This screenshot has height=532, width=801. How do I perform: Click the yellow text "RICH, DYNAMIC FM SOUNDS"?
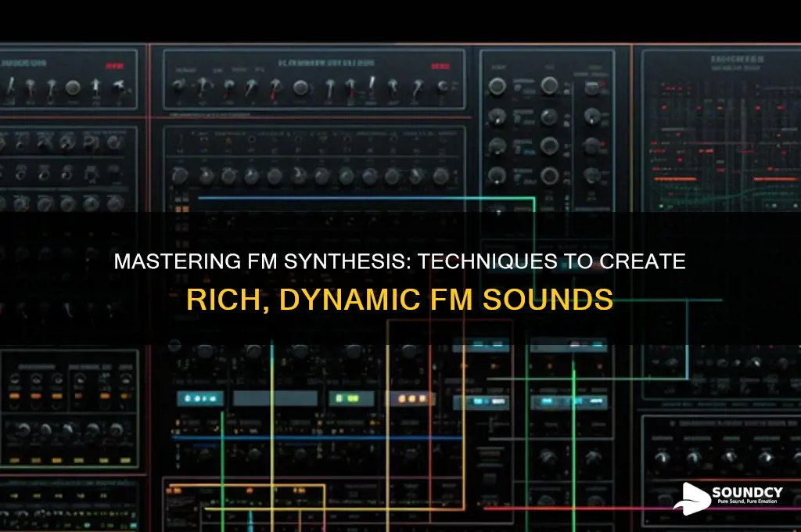400,300
